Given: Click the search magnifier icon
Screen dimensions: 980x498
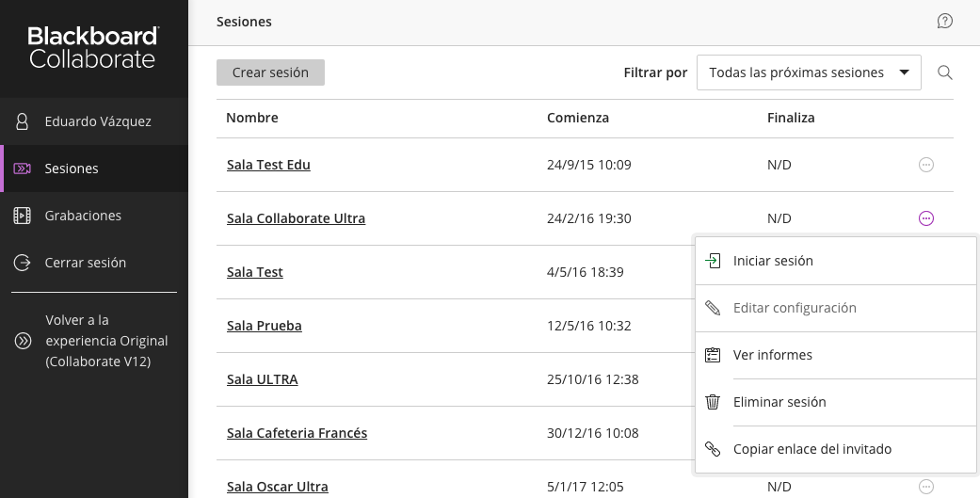Looking at the screenshot, I should pyautogui.click(x=944, y=72).
